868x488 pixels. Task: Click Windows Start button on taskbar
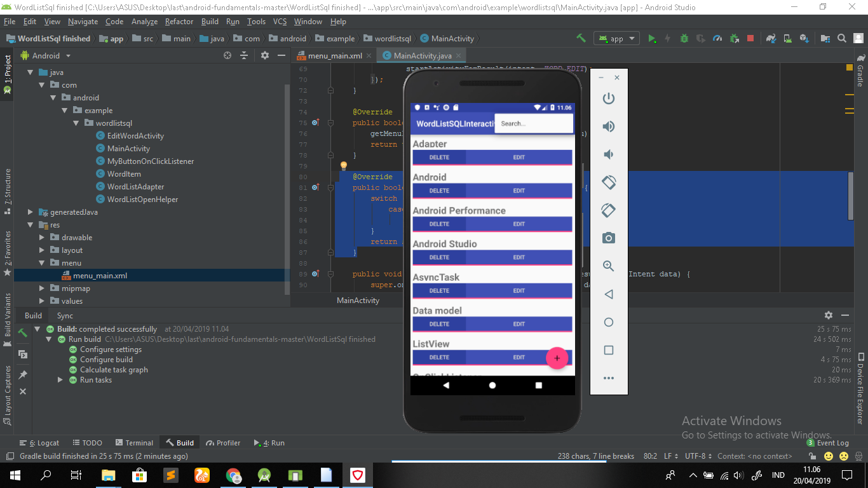point(15,475)
